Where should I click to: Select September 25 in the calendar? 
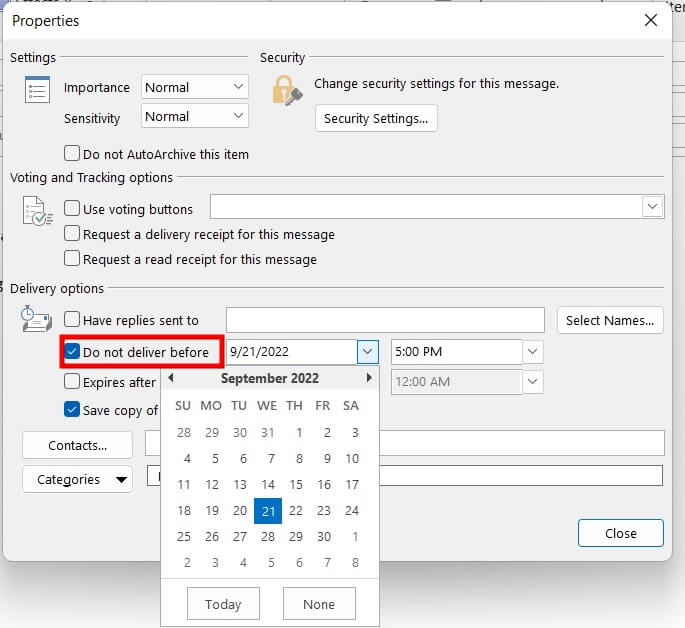tap(183, 537)
